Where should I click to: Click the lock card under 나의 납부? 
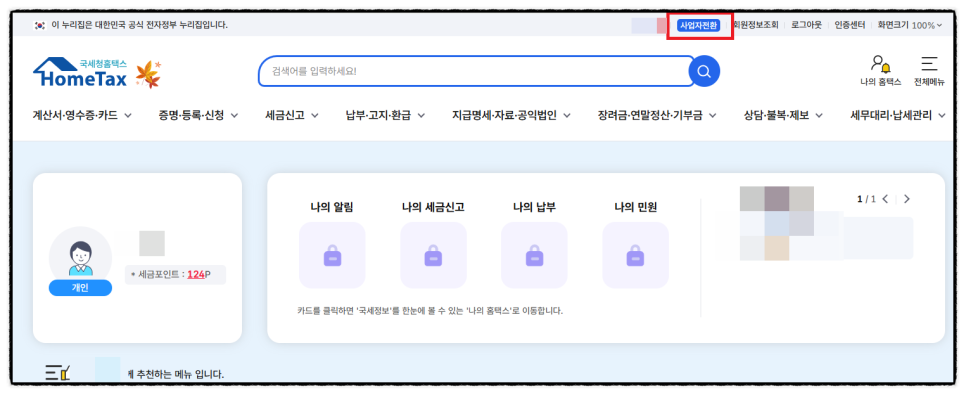pyautogui.click(x=534, y=255)
